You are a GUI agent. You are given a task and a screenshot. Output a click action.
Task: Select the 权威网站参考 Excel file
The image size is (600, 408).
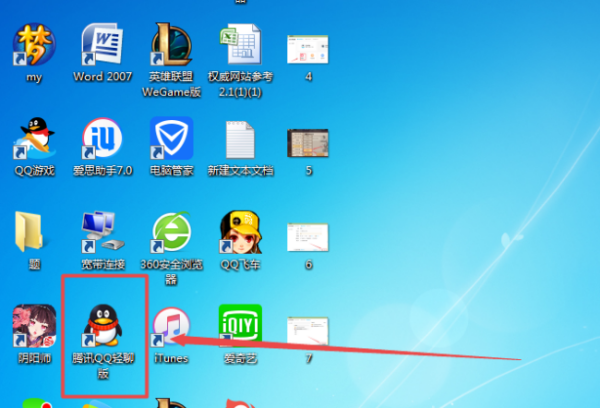coord(240,44)
